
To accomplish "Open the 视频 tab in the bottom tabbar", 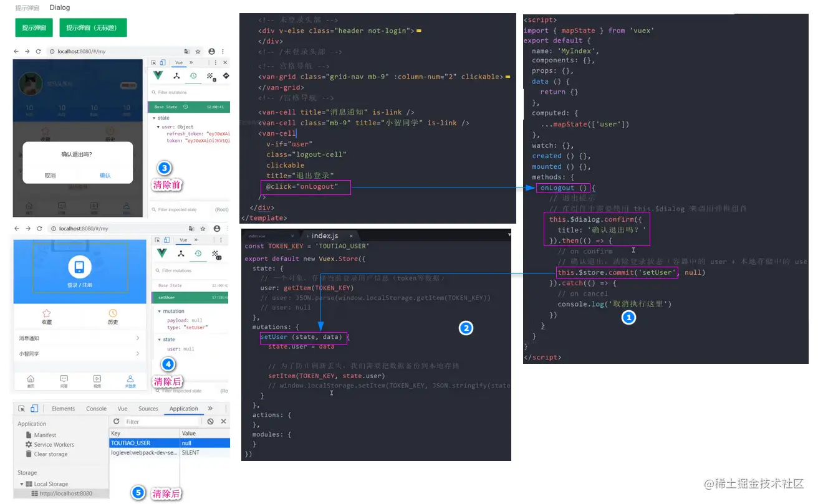I will tap(97, 381).
